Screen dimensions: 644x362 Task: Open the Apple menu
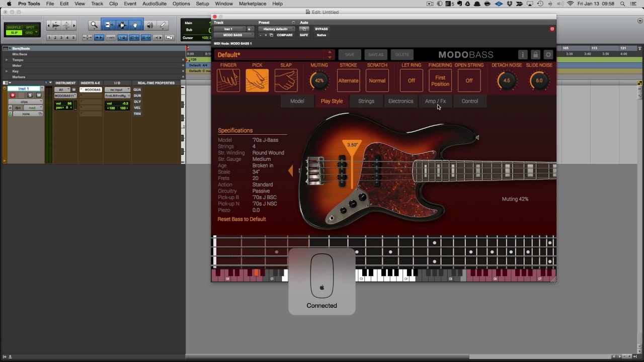[x=9, y=4]
